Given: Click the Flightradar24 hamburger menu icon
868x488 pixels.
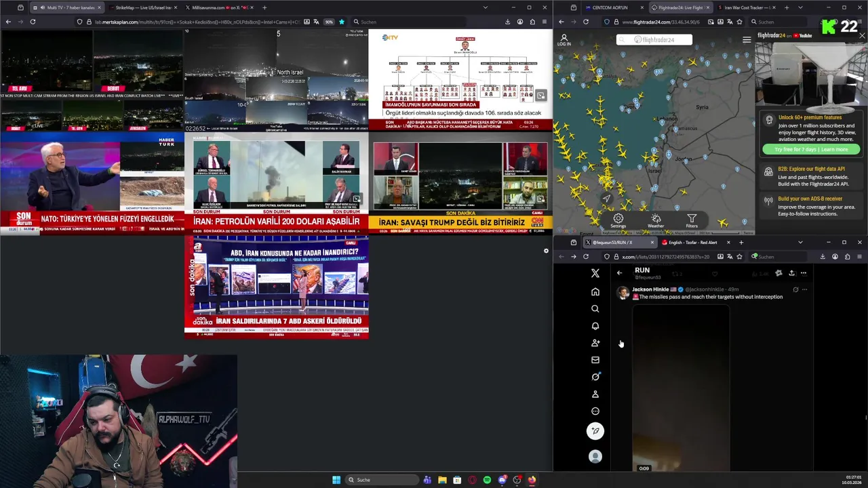Looking at the screenshot, I should pos(747,40).
